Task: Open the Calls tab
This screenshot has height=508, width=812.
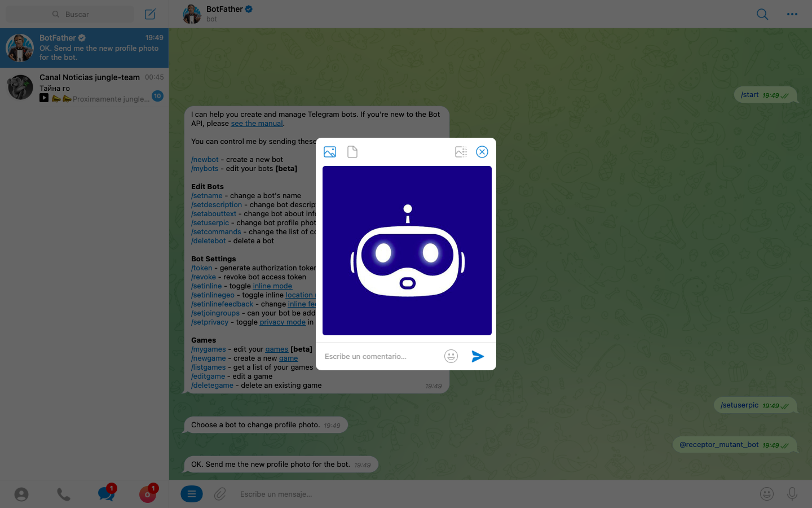Action: click(64, 494)
